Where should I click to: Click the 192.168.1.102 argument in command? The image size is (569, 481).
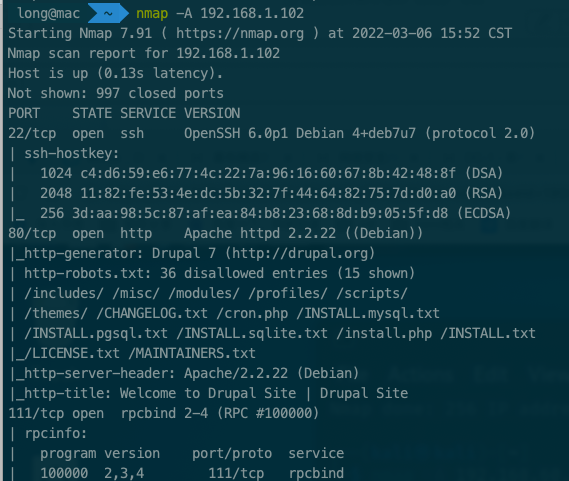click(x=252, y=13)
